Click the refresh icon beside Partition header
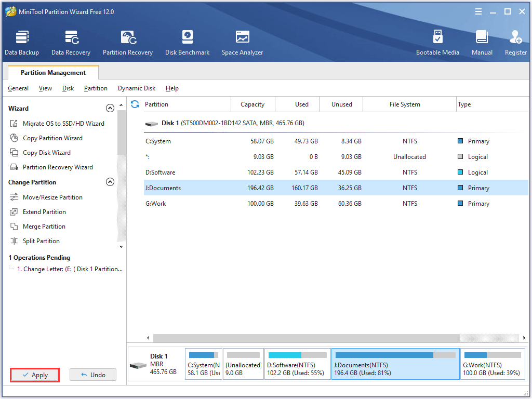The height and width of the screenshot is (399, 532). 135,104
